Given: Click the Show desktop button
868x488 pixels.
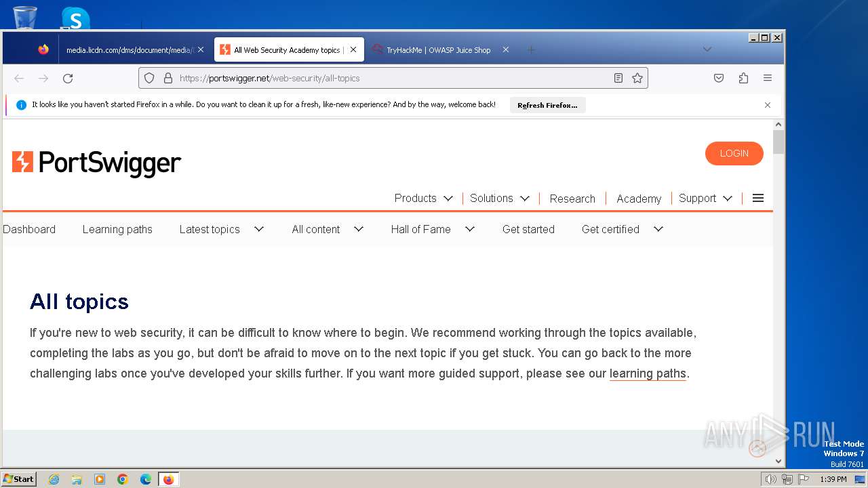Looking at the screenshot, I should 861,479.
